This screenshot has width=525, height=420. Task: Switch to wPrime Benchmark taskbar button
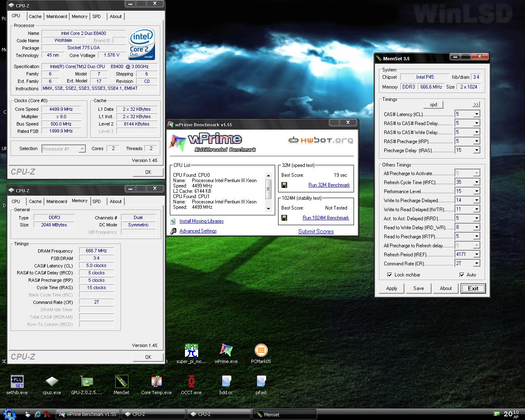click(88, 414)
